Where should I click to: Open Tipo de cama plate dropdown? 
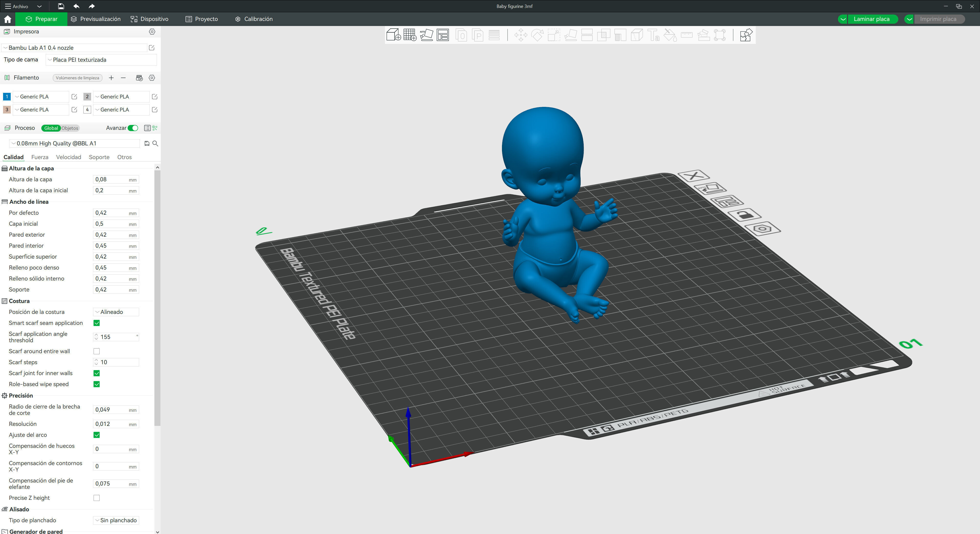click(101, 60)
